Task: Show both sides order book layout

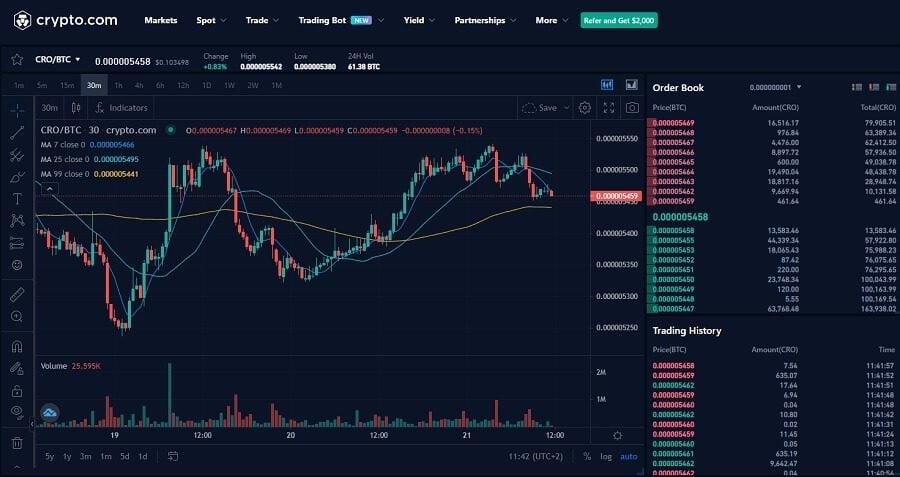Action: pyautogui.click(x=857, y=87)
